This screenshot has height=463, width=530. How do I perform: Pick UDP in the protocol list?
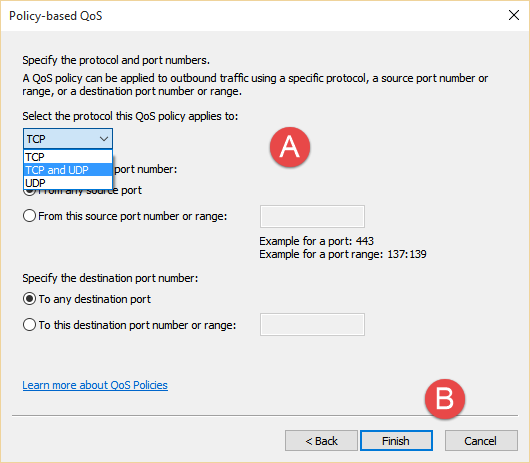coord(68,183)
